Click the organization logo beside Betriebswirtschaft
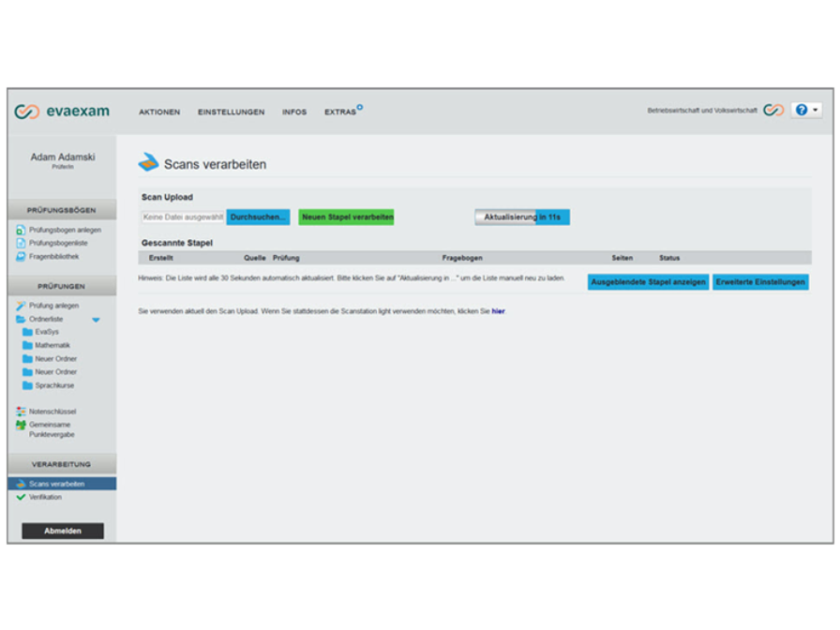 (x=773, y=111)
